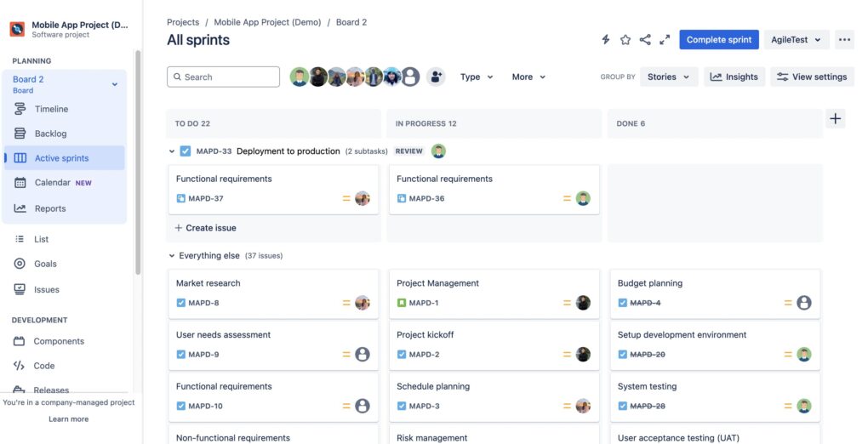Click the Complete sprint button
Image resolution: width=868 pixels, height=444 pixels.
point(719,40)
